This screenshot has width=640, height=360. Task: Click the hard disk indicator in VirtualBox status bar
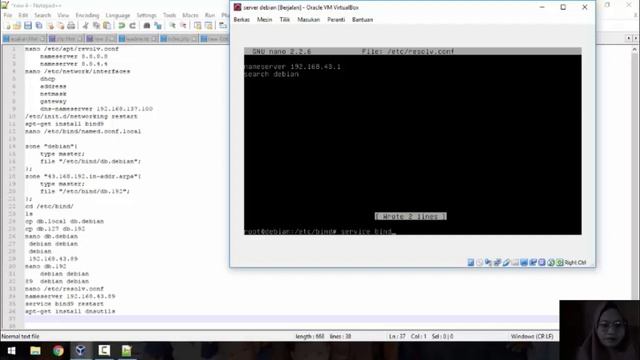pos(471,262)
